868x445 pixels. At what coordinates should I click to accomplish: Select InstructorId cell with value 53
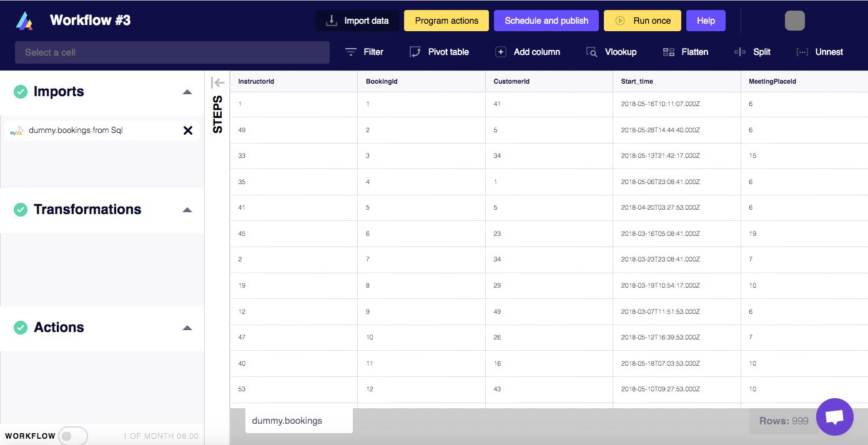(293, 389)
